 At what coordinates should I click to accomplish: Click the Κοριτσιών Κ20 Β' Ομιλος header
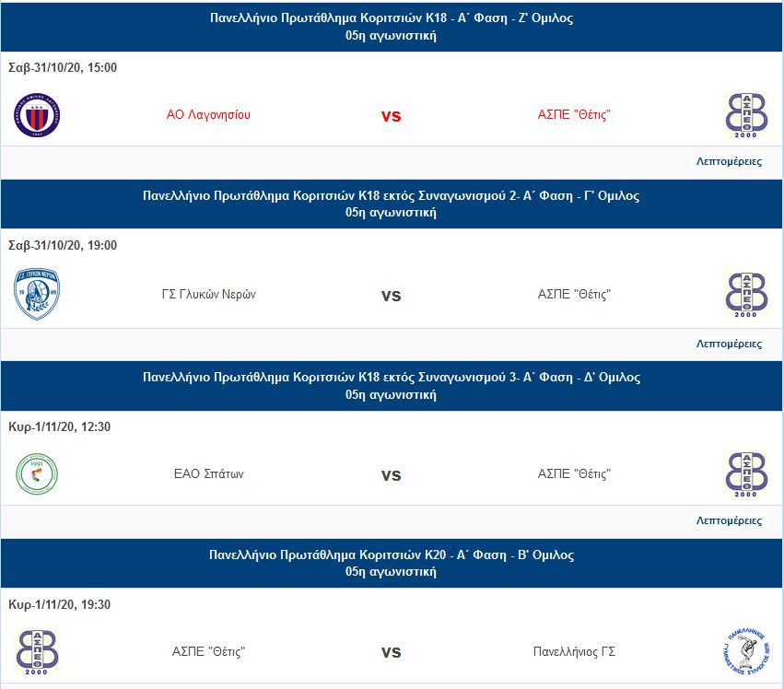point(392,555)
